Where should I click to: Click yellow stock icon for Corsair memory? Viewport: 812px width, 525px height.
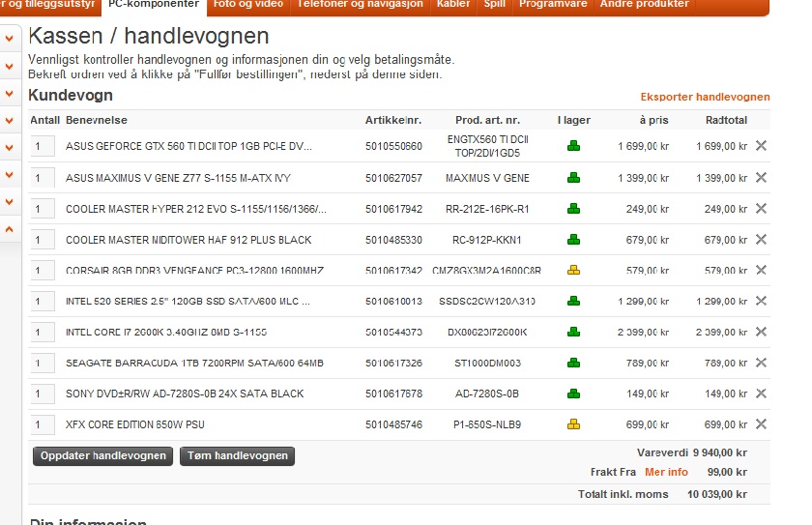coord(574,271)
